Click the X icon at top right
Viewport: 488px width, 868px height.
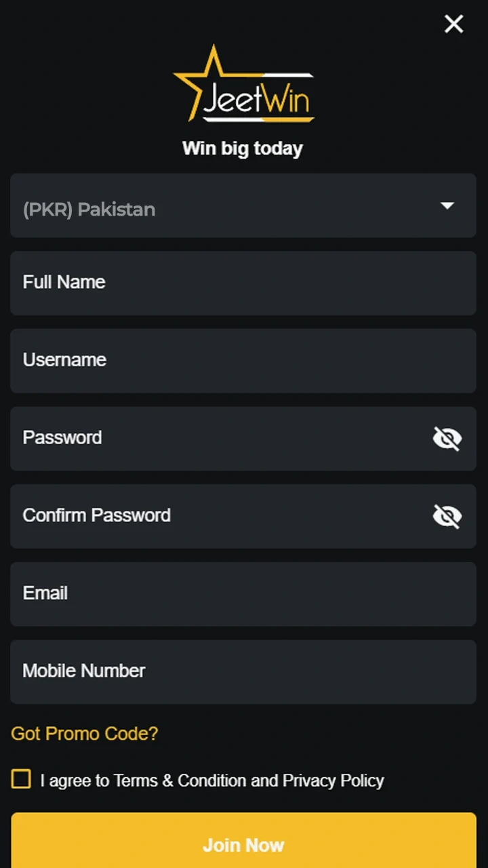pos(453,24)
